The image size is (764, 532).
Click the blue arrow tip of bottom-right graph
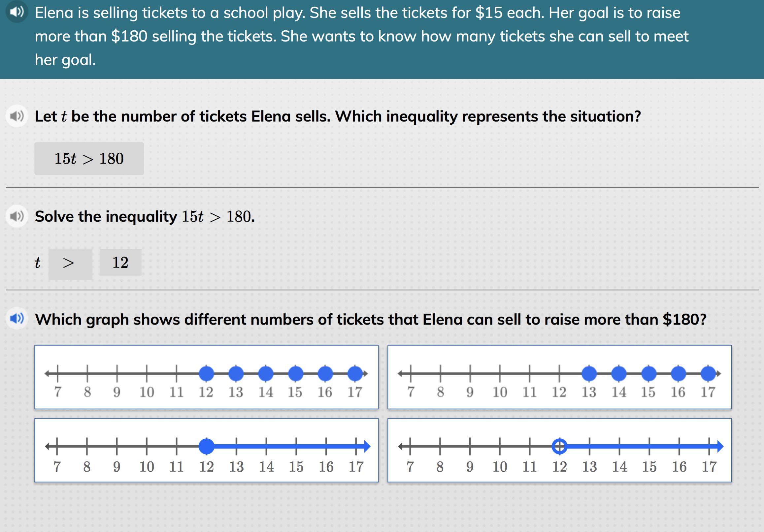click(720, 446)
